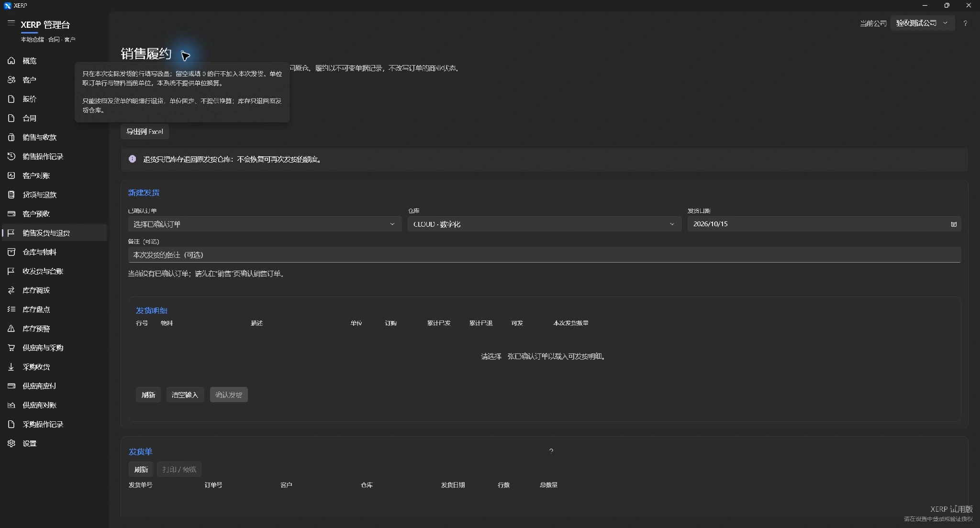Navigate to 供应商与采购
Screen dimensions: 980x528
pyautogui.click(x=54, y=348)
